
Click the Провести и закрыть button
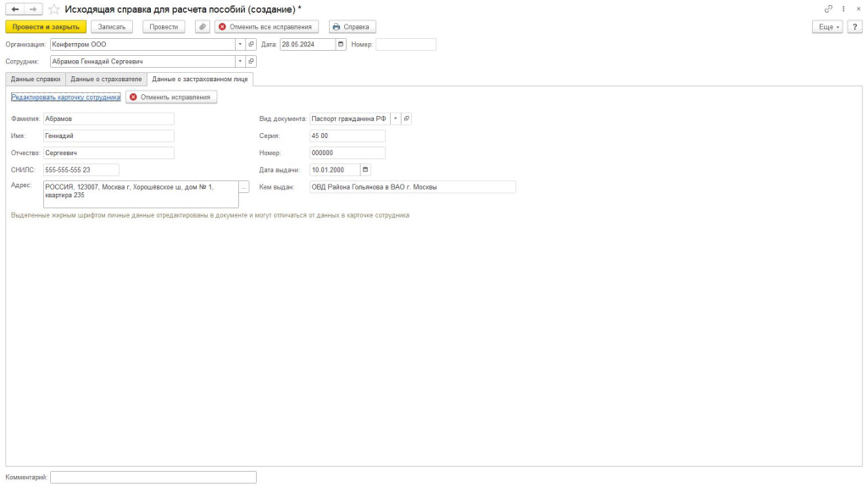(46, 26)
